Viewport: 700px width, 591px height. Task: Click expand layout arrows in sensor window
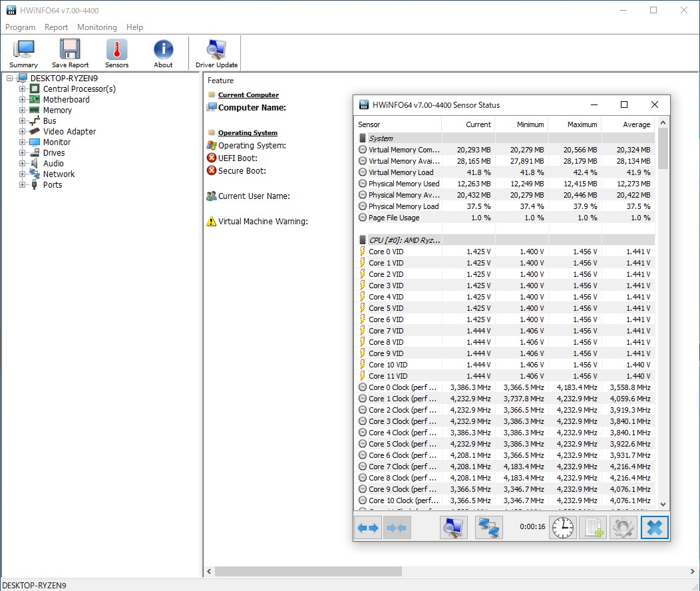(x=368, y=528)
